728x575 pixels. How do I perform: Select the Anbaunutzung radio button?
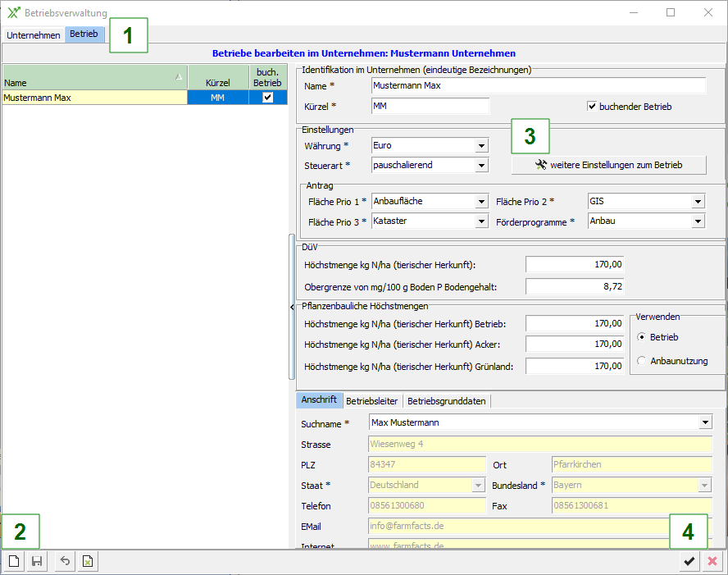tap(642, 361)
